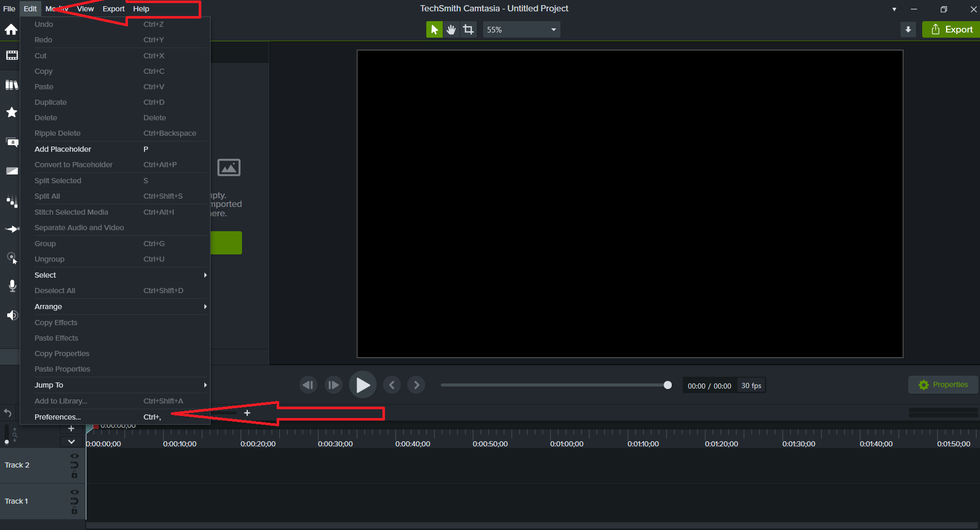Expand the Arrange submenu

point(114,307)
